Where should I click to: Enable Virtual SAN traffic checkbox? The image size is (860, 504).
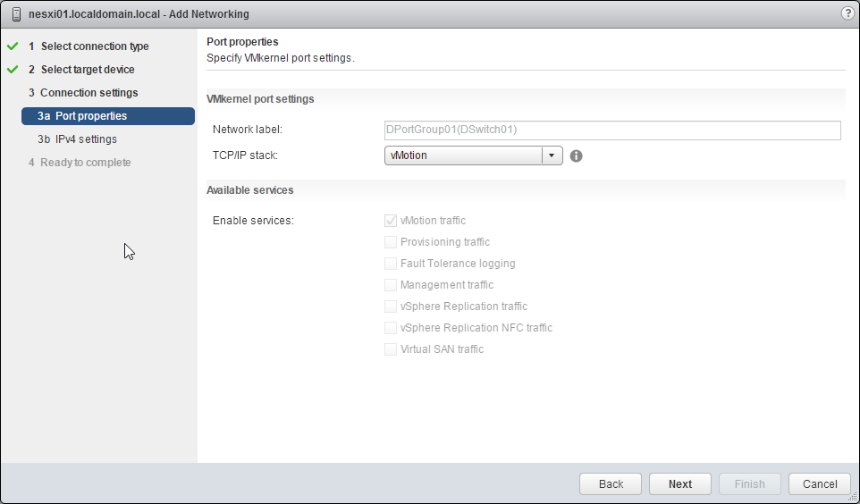(x=391, y=349)
